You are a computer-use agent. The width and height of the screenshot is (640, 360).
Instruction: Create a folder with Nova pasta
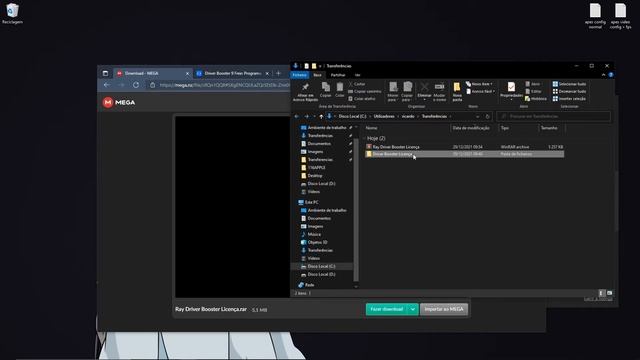pos(457,91)
